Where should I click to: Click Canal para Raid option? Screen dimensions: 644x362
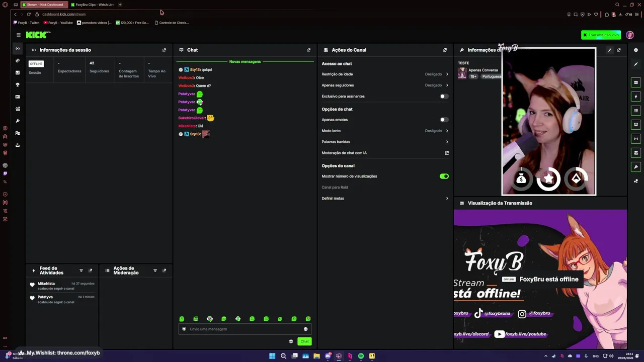[335, 188]
